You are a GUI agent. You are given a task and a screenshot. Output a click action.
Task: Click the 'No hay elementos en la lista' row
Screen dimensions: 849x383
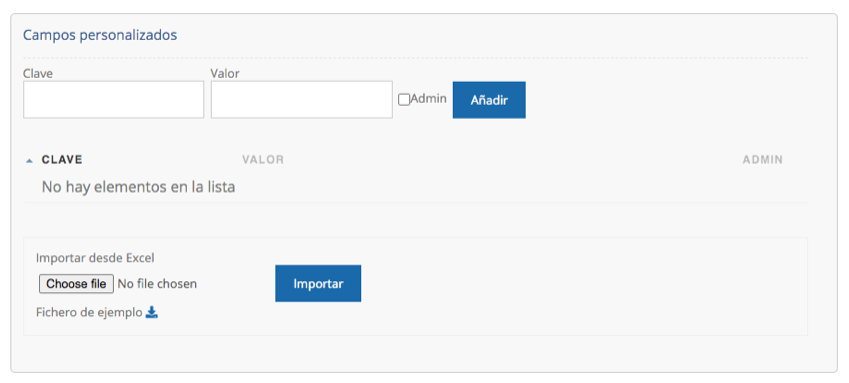point(416,187)
